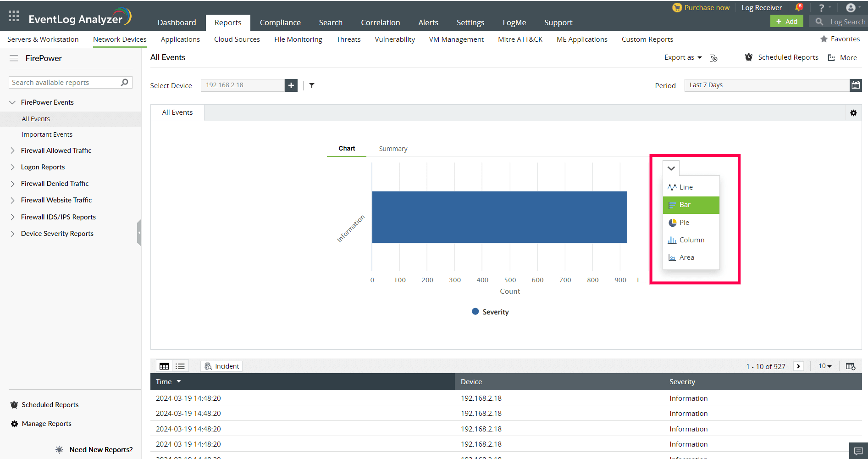Expand Firewall Allowed Traffic reports
Image resolution: width=868 pixels, height=459 pixels.
click(12, 151)
